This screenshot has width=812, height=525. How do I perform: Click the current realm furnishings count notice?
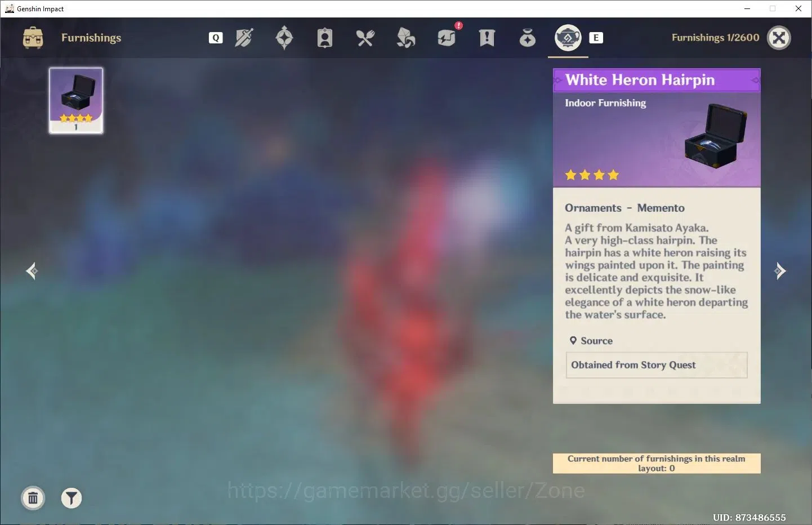tap(657, 463)
